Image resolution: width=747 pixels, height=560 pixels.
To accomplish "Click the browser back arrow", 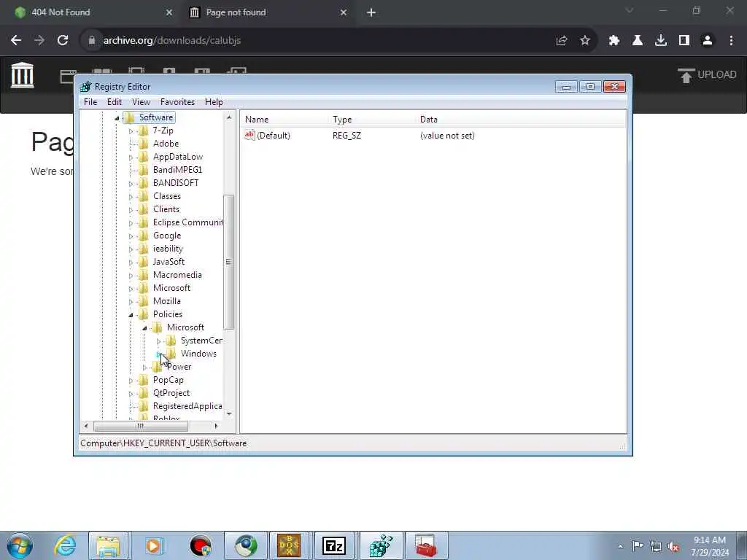I will click(16, 41).
